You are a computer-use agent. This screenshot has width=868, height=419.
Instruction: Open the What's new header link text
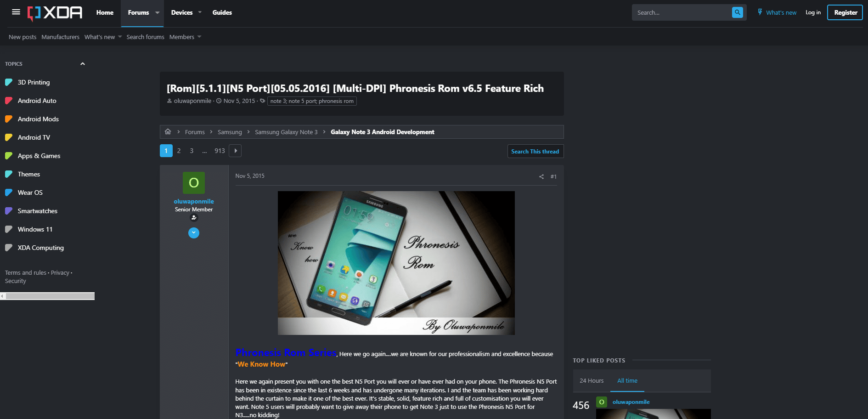781,12
